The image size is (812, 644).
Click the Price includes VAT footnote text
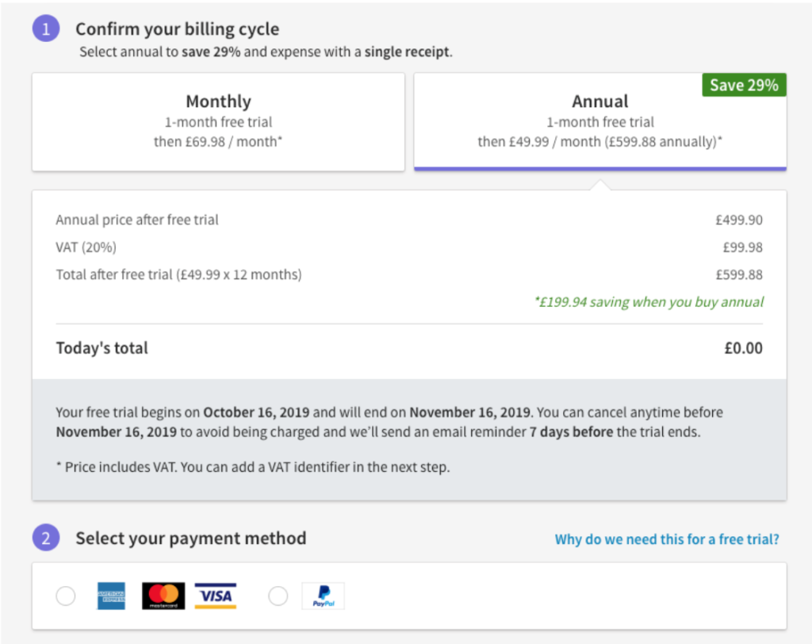pos(253,467)
